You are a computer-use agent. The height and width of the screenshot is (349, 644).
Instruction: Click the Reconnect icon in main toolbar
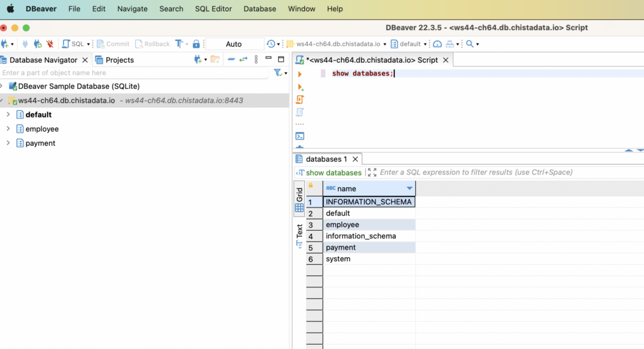[37, 44]
